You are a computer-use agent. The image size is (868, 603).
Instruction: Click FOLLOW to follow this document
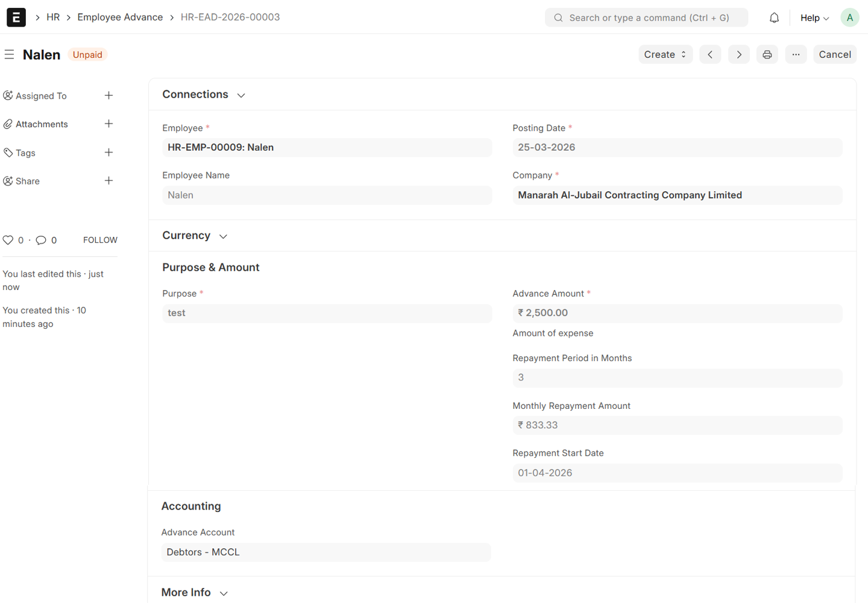[100, 240]
